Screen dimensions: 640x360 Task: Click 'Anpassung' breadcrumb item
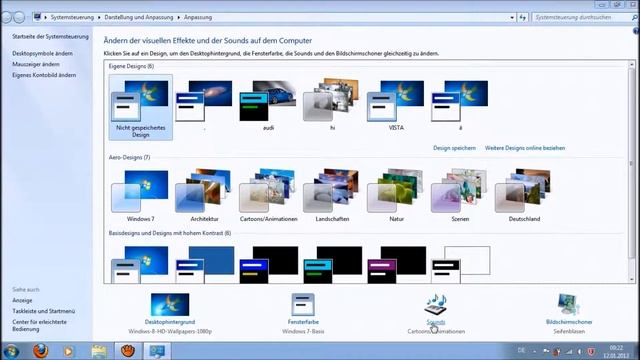tap(198, 18)
